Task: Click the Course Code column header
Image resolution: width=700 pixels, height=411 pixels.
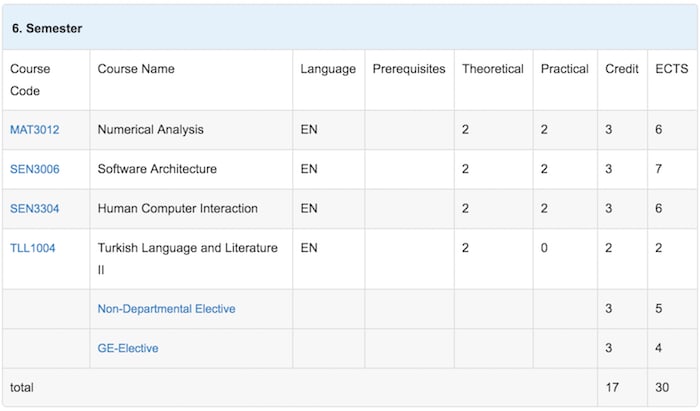Action: [30, 79]
